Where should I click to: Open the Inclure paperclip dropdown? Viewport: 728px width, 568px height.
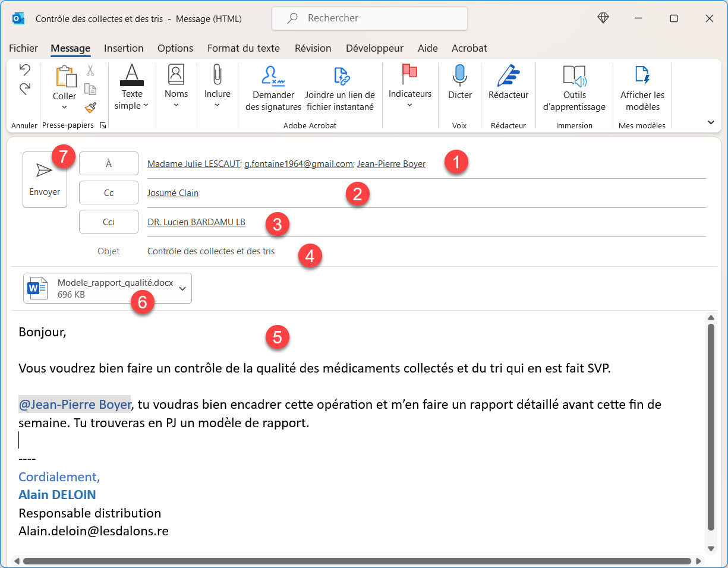[x=217, y=88]
